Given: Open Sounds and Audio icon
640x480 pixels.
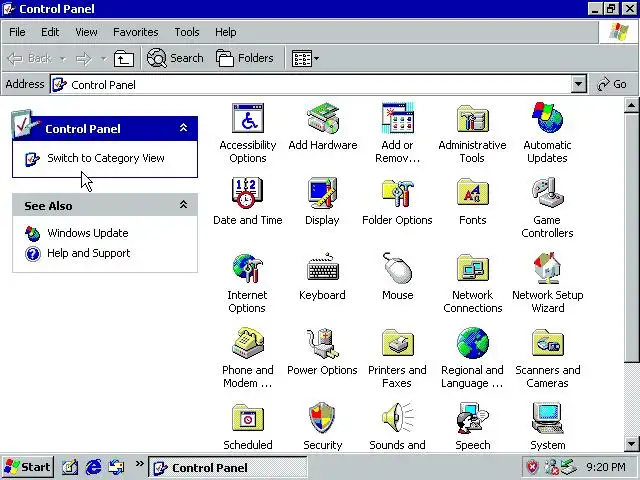Looking at the screenshot, I should tap(398, 418).
